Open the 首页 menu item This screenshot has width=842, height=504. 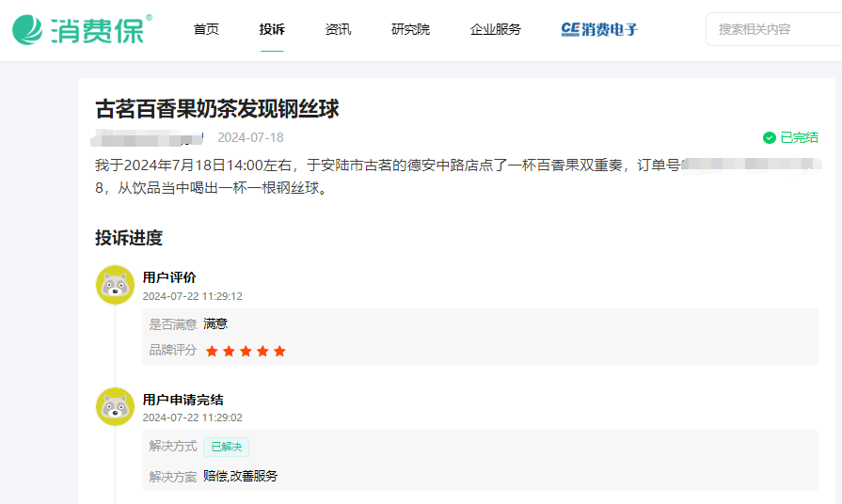click(x=206, y=29)
